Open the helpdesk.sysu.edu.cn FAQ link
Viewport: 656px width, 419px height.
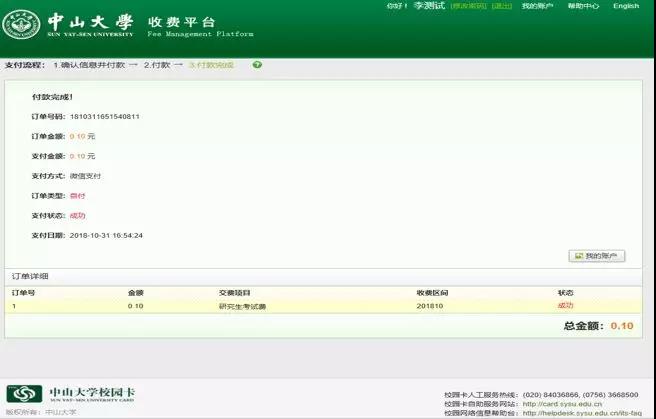[x=582, y=412]
